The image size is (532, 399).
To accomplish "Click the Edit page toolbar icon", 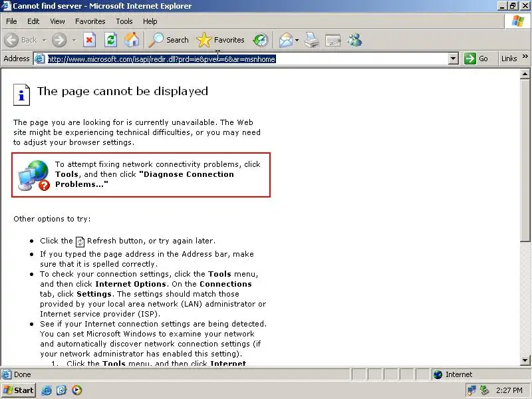I will click(x=333, y=40).
